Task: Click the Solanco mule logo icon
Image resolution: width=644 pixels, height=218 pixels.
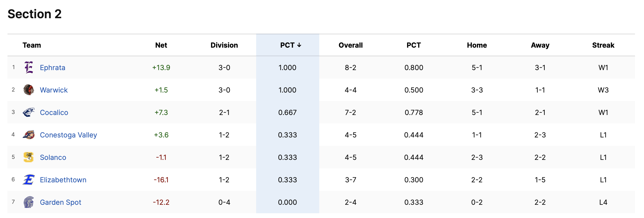Action: [29, 157]
